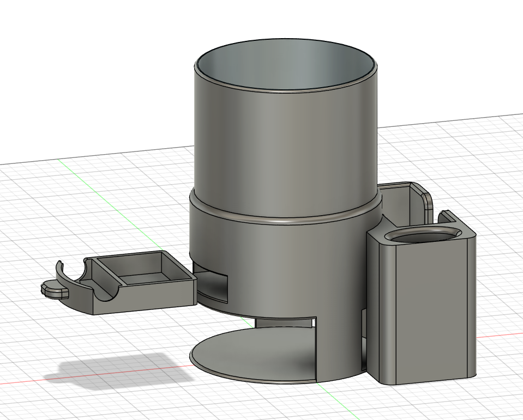Select the inner wall of cylinder opening
Screen dimensions: 523x420
coord(286,65)
